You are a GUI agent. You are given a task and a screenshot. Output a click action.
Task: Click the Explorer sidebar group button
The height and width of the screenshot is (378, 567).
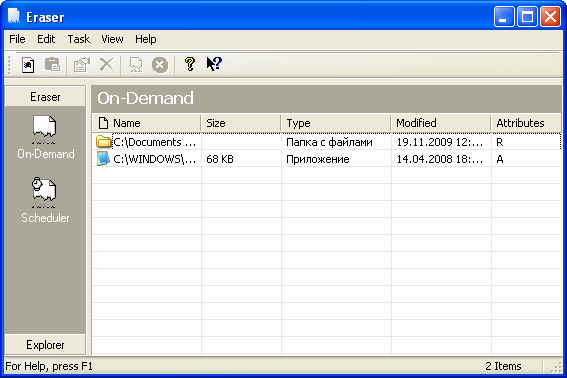coord(45,345)
